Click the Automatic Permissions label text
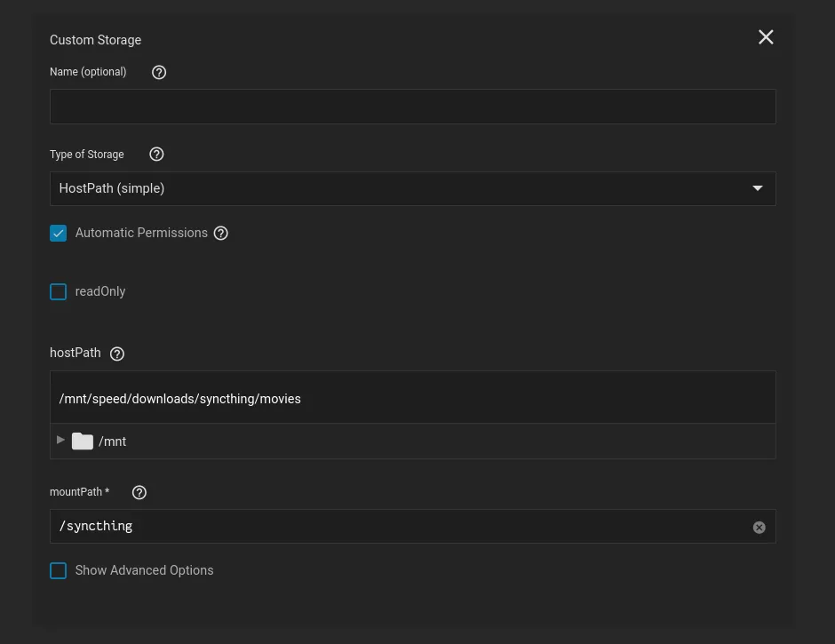Image resolution: width=835 pixels, height=644 pixels. pyautogui.click(x=141, y=233)
